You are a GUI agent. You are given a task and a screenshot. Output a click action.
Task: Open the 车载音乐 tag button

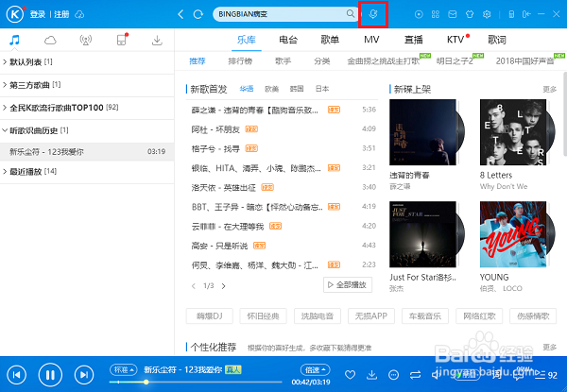(425, 316)
